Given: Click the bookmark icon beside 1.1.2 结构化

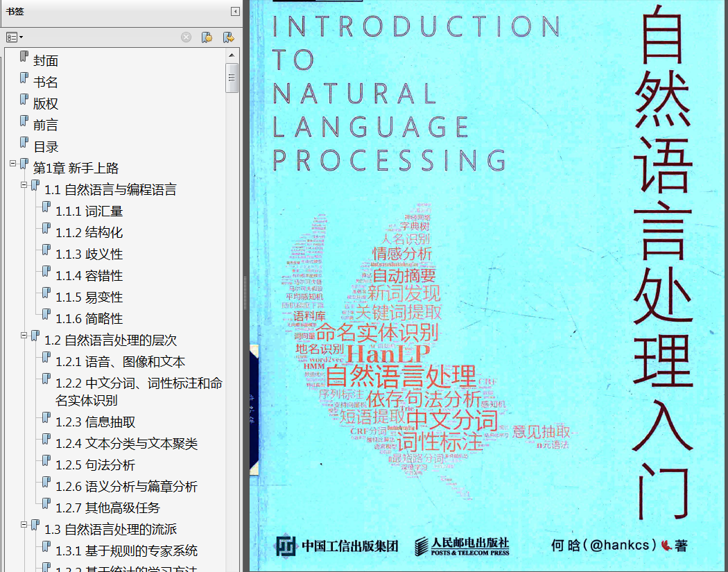Looking at the screenshot, I should point(46,228).
